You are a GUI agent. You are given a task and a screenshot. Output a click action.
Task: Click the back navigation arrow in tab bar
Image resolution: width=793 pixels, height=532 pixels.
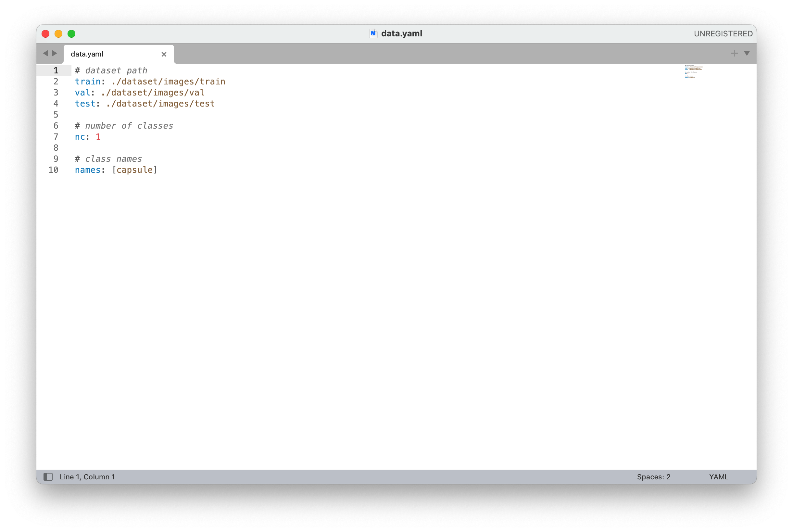(x=45, y=53)
